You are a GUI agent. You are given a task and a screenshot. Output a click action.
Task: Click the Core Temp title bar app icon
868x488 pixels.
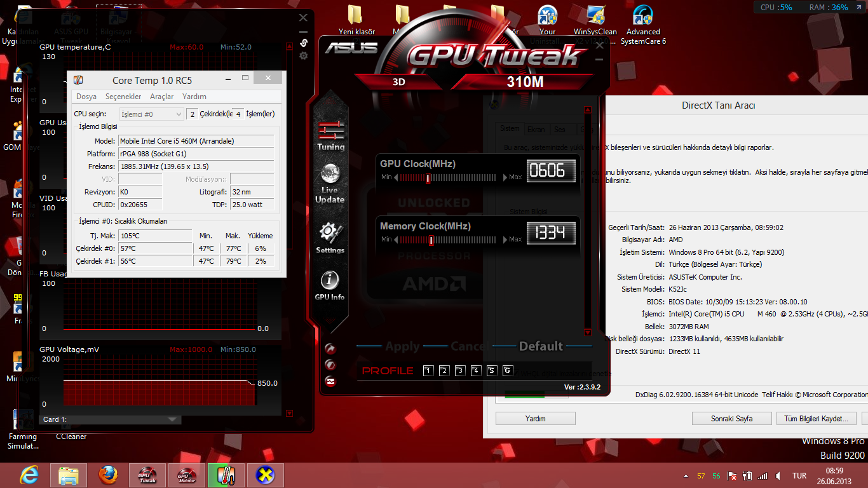pos(78,80)
